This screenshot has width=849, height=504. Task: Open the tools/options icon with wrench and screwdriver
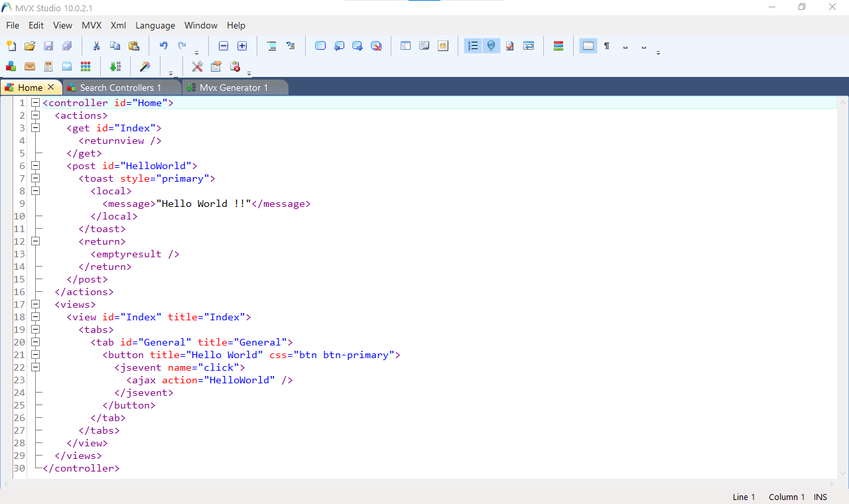196,66
